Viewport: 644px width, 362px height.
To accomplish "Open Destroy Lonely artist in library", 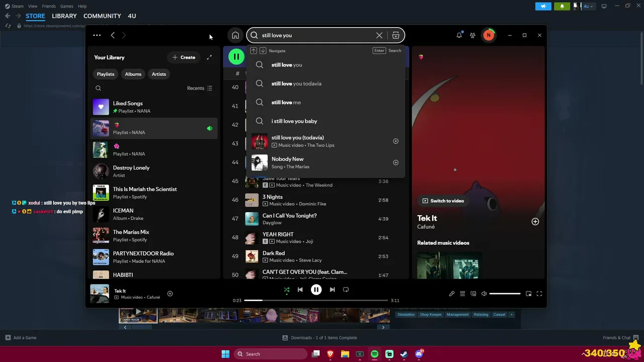I will click(154, 171).
